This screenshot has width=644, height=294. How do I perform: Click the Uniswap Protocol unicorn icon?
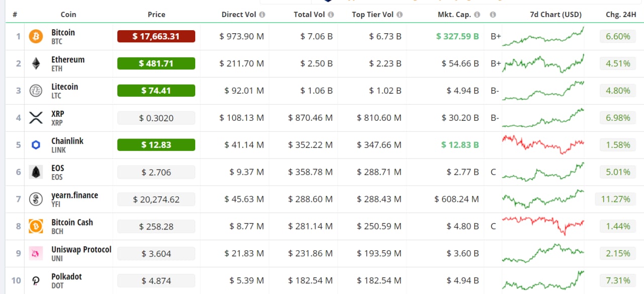[x=36, y=254]
